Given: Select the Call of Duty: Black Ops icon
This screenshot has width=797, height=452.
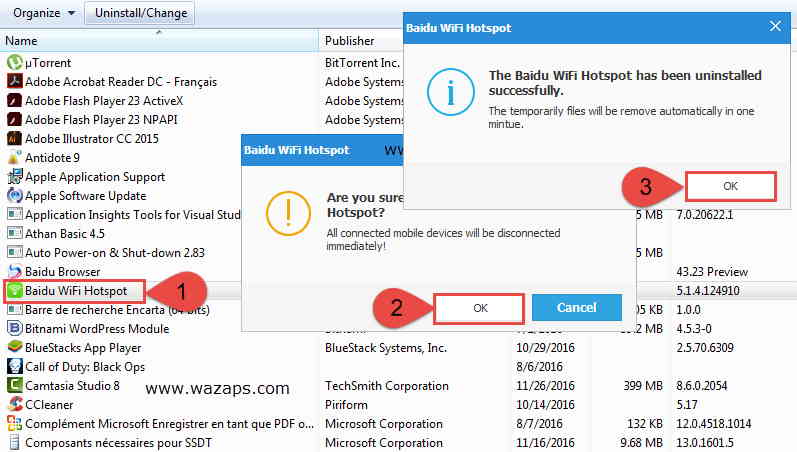Looking at the screenshot, I should (x=15, y=366).
